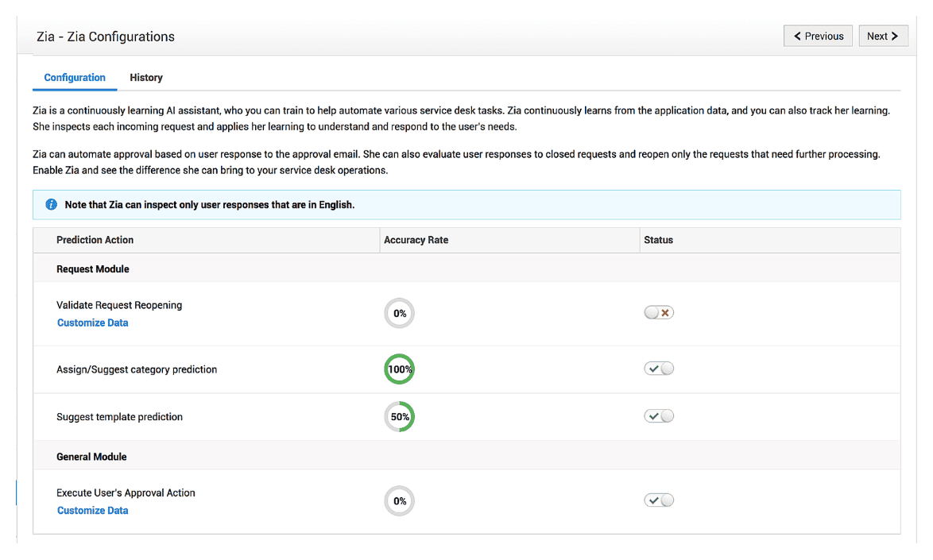
Task: Click the Previous button
Action: pos(818,35)
